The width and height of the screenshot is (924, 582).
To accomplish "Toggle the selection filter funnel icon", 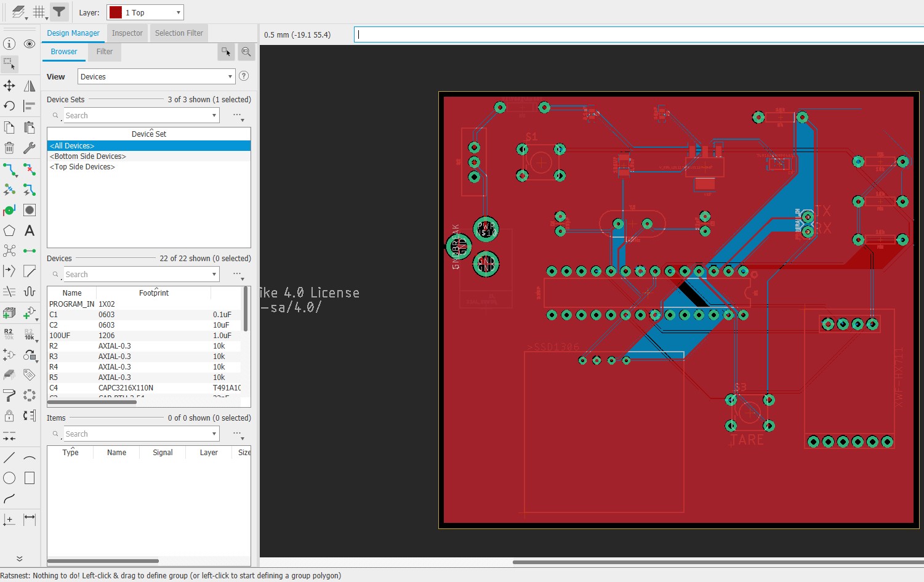I will [x=58, y=12].
